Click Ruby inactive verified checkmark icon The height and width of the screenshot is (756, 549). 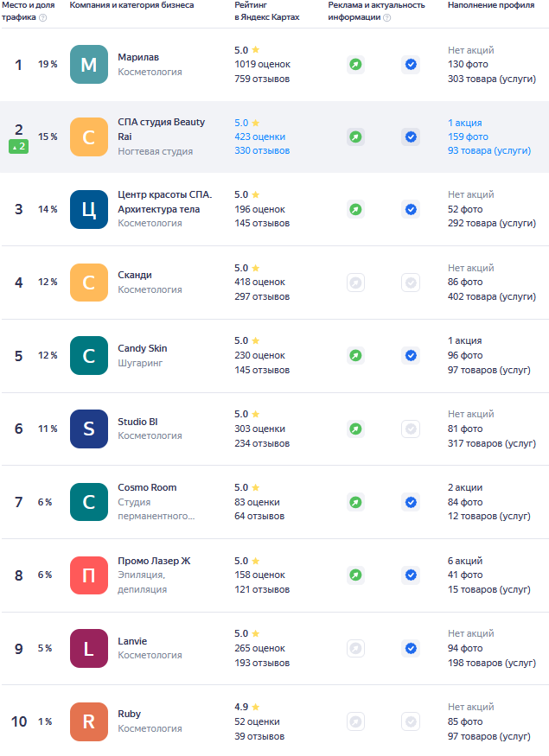[411, 721]
